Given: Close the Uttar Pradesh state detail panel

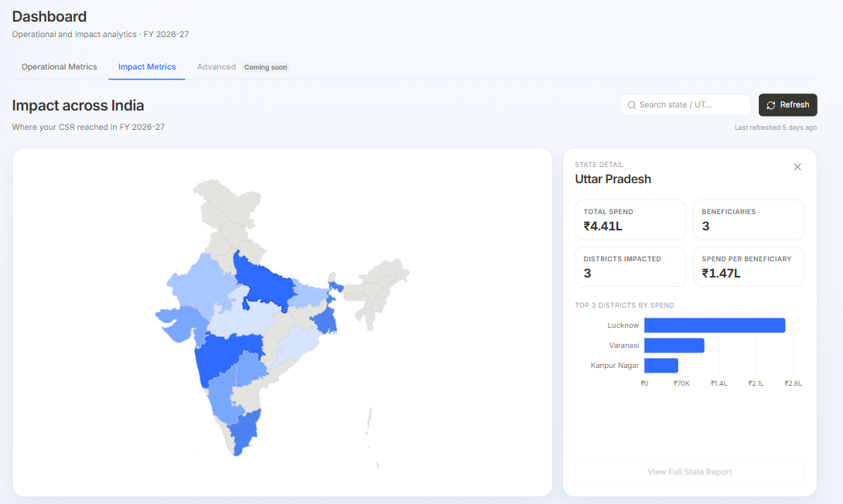Looking at the screenshot, I should (x=797, y=167).
